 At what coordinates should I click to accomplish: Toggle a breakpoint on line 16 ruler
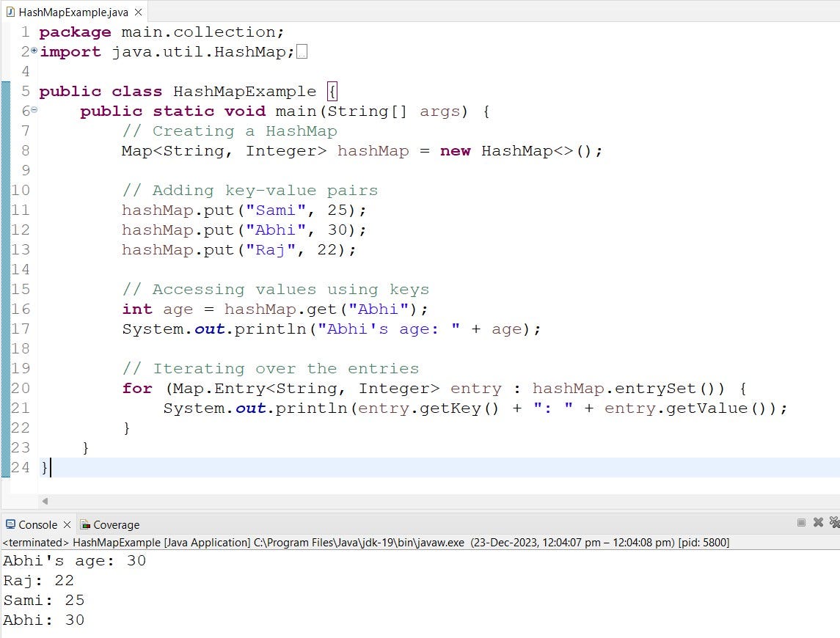point(6,309)
